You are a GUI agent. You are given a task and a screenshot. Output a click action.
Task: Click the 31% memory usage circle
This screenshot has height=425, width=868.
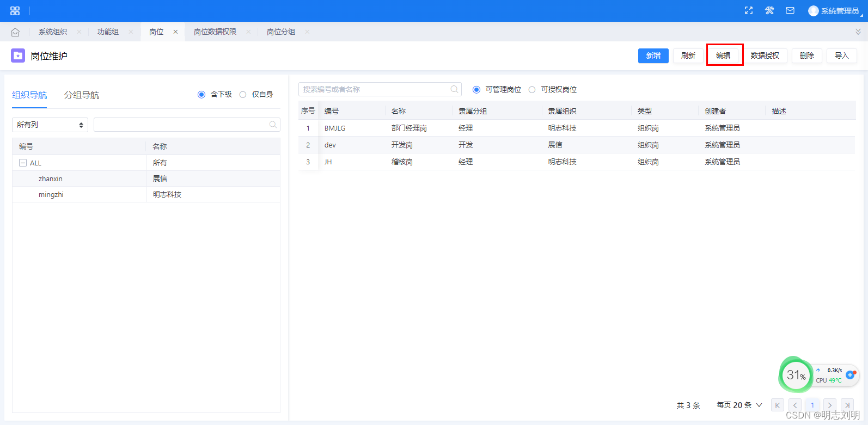point(796,375)
